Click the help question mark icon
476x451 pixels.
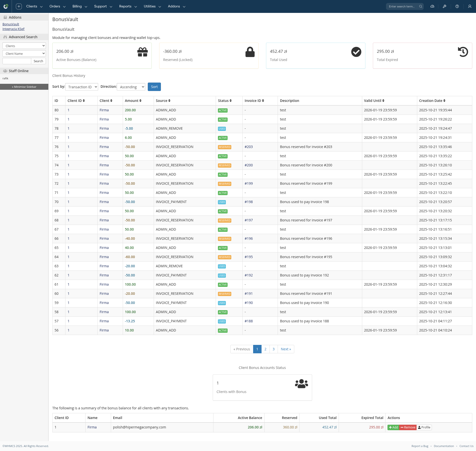(x=457, y=6)
